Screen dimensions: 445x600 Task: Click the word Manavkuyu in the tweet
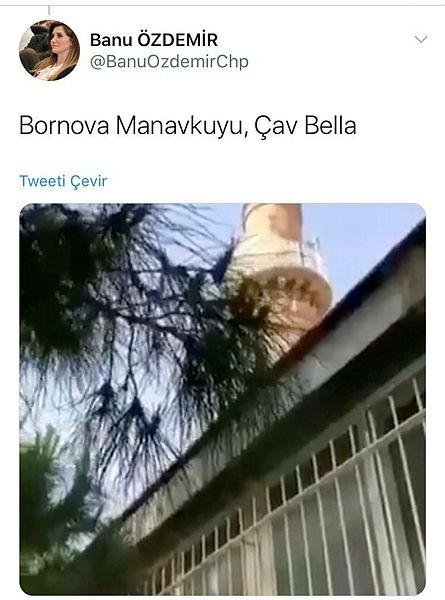[x=179, y=126]
